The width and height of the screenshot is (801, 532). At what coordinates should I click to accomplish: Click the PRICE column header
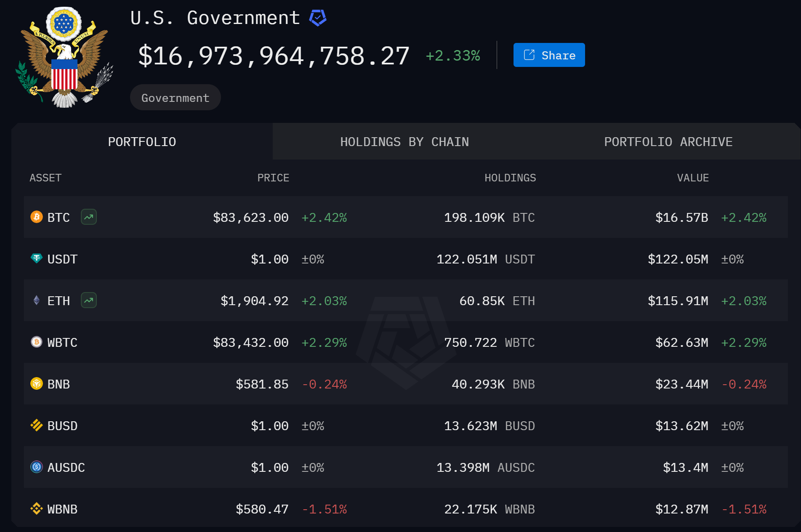point(273,178)
